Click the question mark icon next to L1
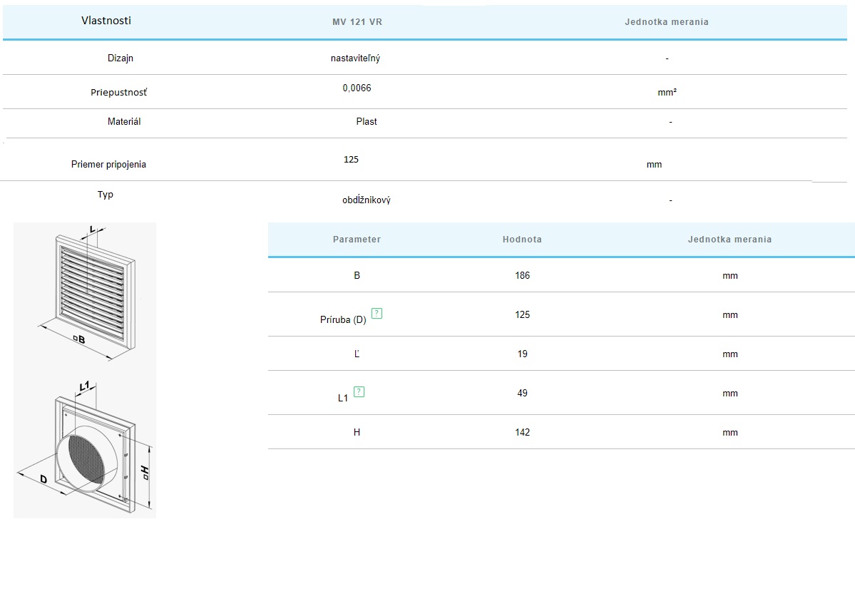 [359, 391]
